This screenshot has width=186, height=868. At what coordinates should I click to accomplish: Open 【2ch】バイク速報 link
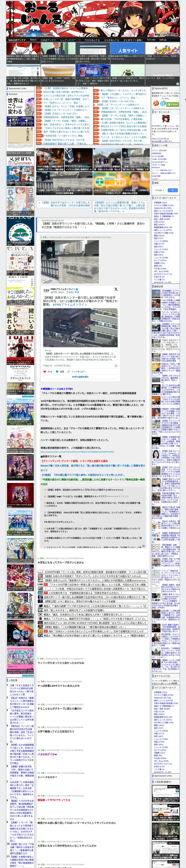[x=158, y=165]
